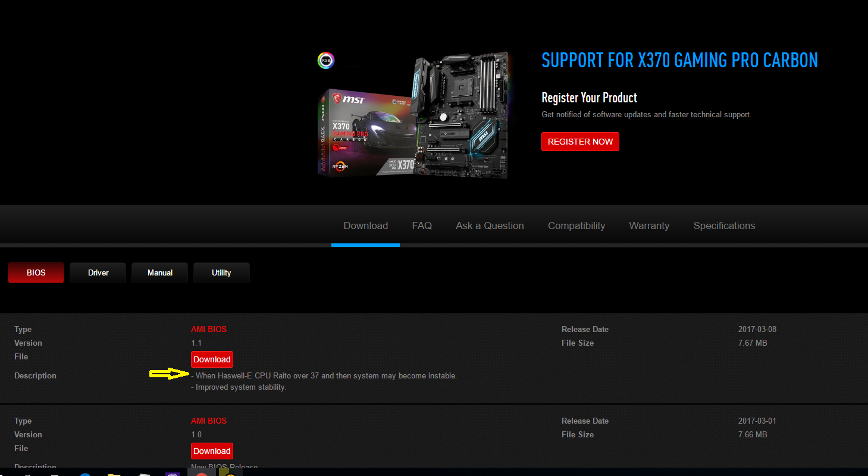Screen dimensions: 868x476
Task: Click the 'Improved system stability' description line
Action: (x=239, y=387)
